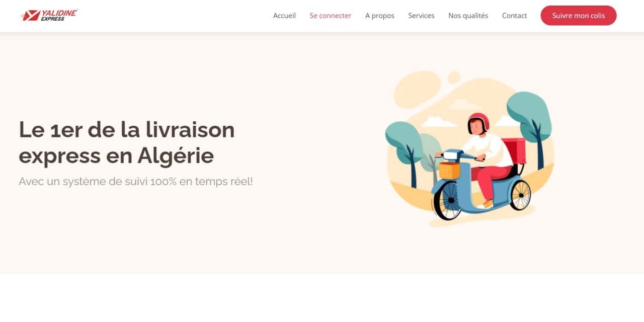Screen dimensions: 644x322
Task: Click the scooter's front wheel
Action: [x=448, y=201]
